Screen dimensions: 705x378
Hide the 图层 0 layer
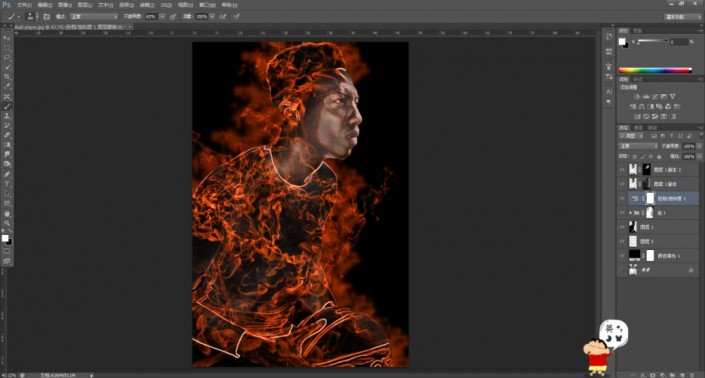click(622, 241)
